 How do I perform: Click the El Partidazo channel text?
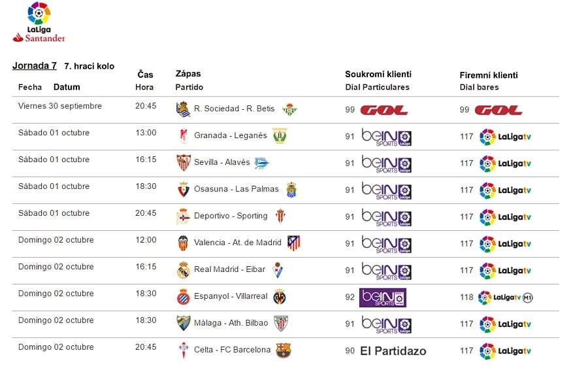pyautogui.click(x=393, y=351)
